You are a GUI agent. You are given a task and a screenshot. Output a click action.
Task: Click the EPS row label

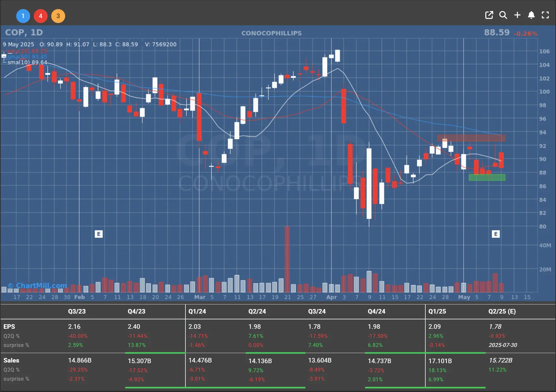coord(9,327)
